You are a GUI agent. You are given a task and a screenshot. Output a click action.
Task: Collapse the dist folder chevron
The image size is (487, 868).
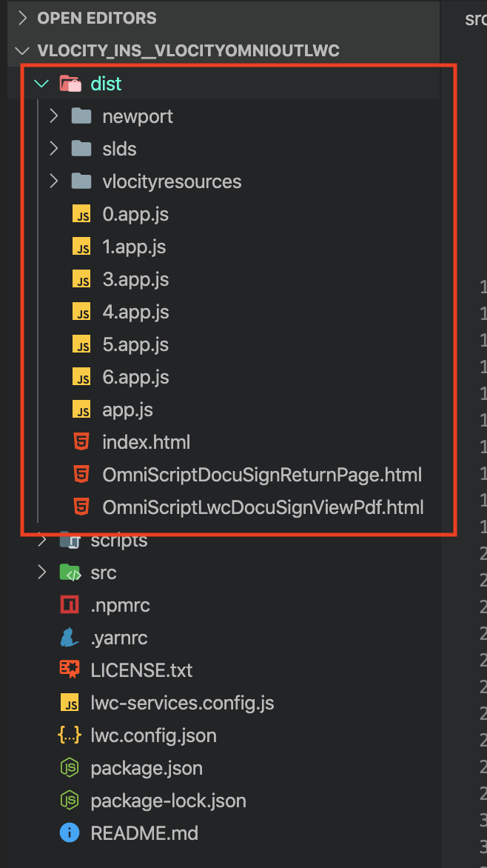(41, 84)
